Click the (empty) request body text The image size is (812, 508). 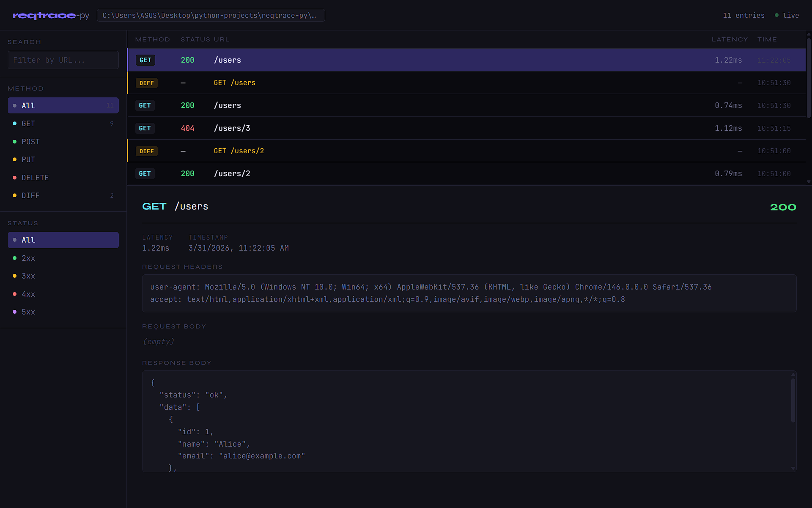pyautogui.click(x=159, y=342)
